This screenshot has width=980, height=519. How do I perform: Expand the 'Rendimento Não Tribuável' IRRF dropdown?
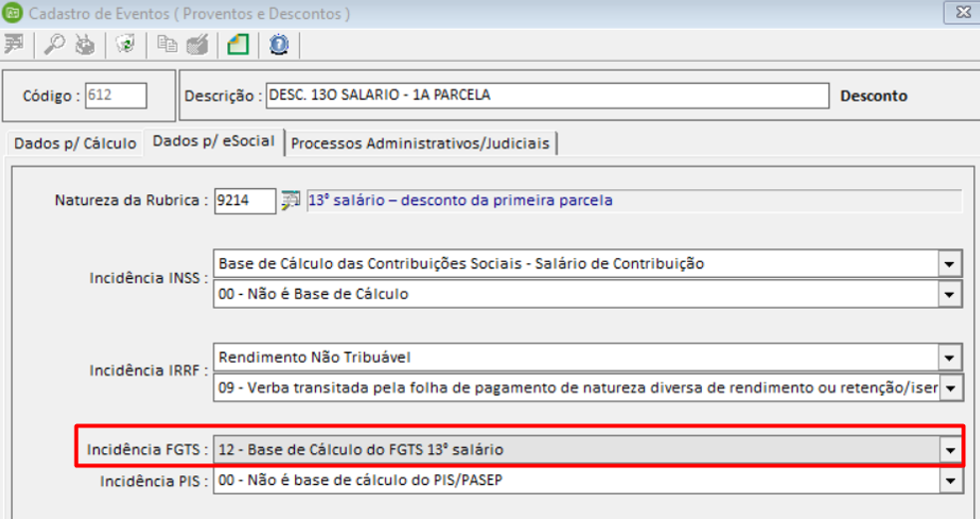[x=950, y=358]
